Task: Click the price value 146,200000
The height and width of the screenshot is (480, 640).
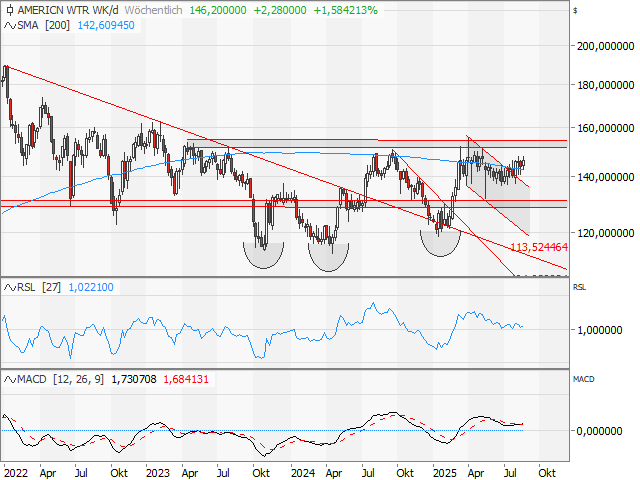Action: pyautogui.click(x=218, y=10)
